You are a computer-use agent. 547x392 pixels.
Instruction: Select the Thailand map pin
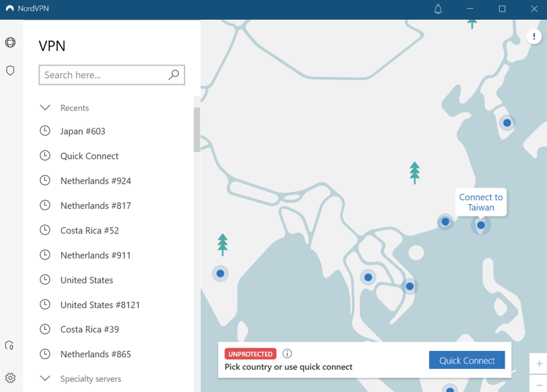[368, 277]
